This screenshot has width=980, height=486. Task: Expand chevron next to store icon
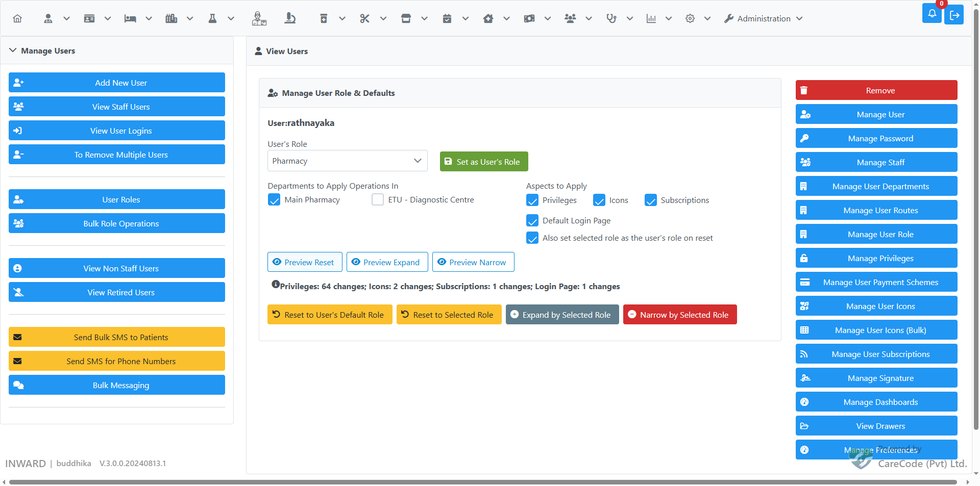click(x=425, y=19)
